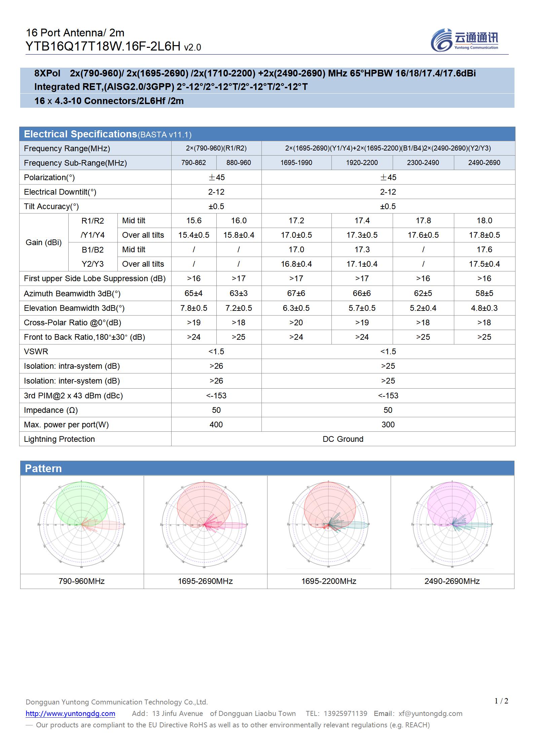Click the 2490-2690 sub-range column header

click(x=484, y=163)
